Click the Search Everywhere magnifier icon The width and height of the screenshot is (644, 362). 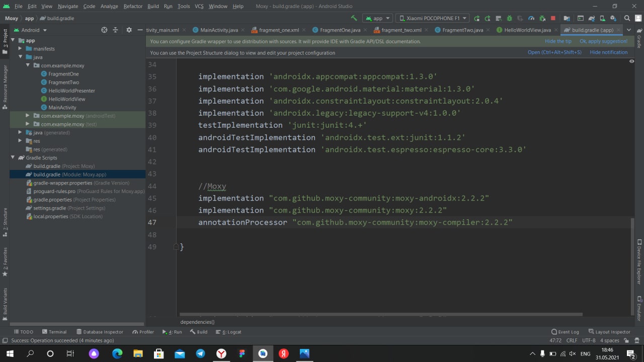[627, 18]
